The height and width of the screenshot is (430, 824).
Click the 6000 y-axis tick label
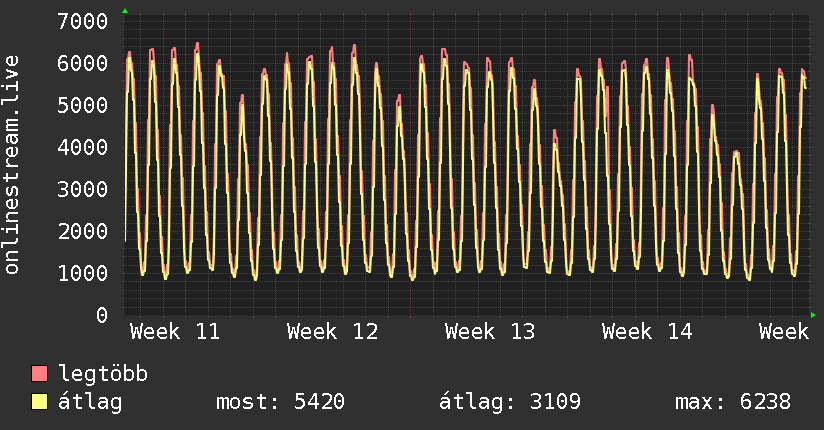pos(83,63)
